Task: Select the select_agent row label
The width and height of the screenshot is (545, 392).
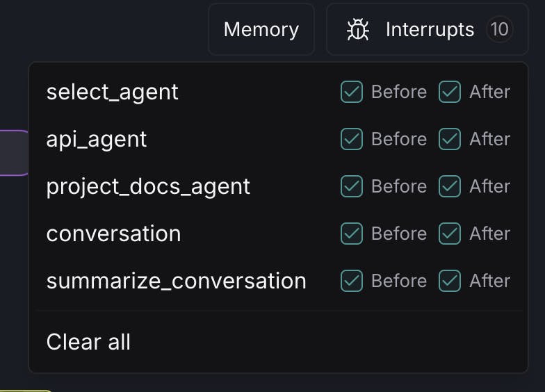Action: click(x=112, y=92)
